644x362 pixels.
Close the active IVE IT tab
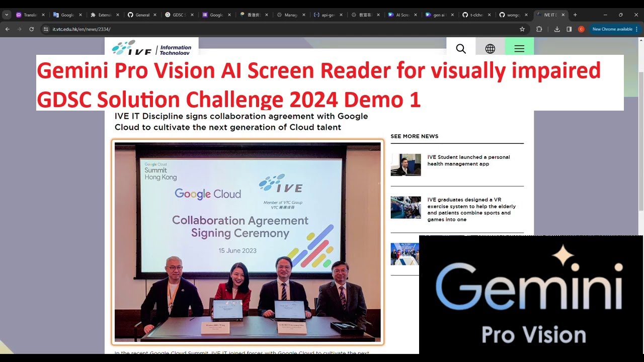(x=563, y=15)
